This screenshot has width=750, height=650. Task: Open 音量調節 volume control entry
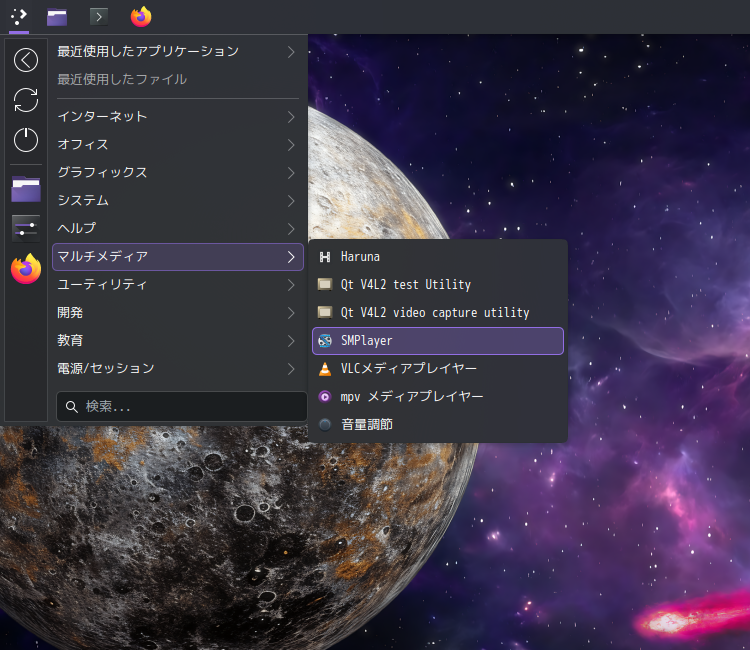click(438, 425)
